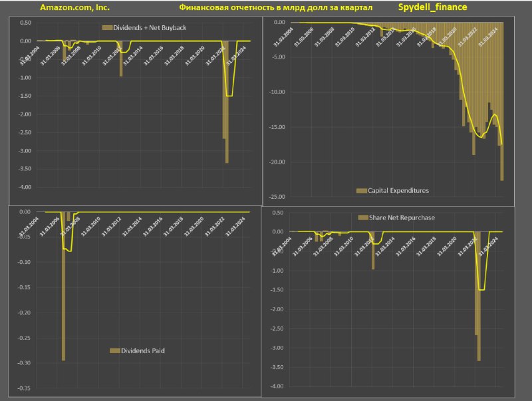This screenshot has height=401, width=532.
Task: Select the 'Финансовая отчетность в млрд долл за квартал' heading
Action: (275, 7)
